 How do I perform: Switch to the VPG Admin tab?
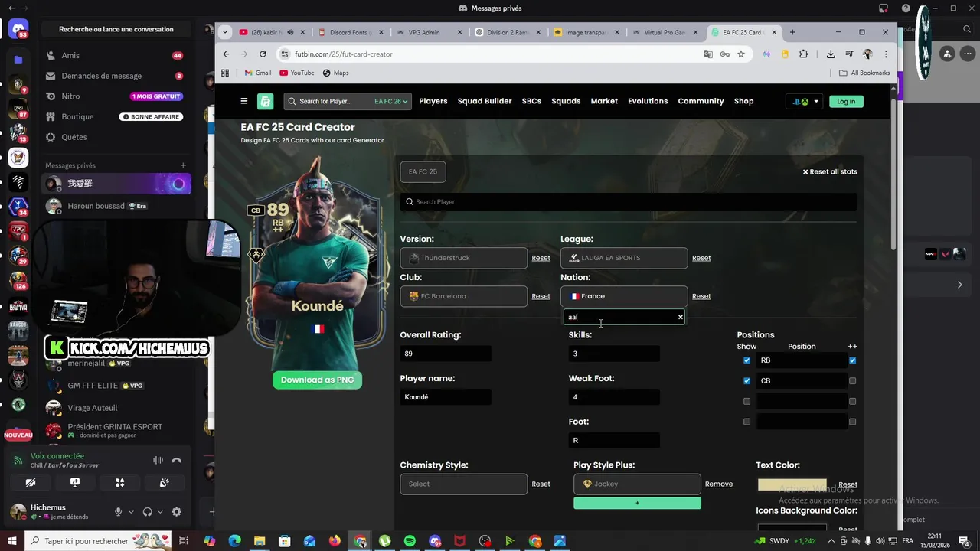429,32
